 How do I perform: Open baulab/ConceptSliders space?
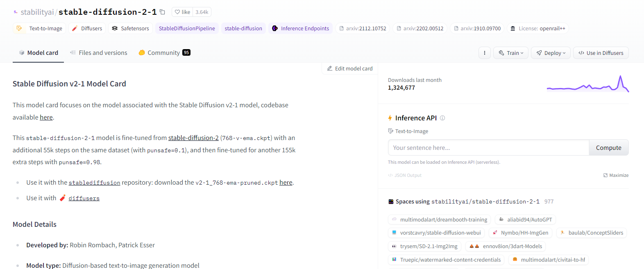click(592, 233)
